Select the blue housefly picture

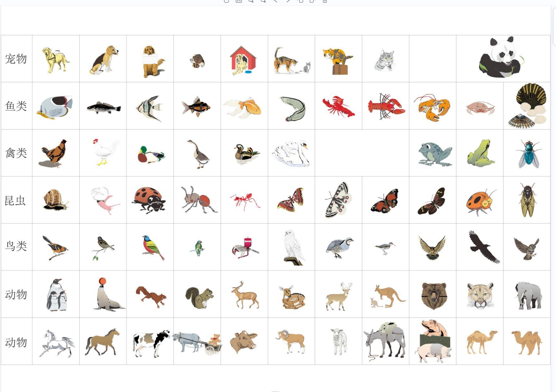[529, 153]
